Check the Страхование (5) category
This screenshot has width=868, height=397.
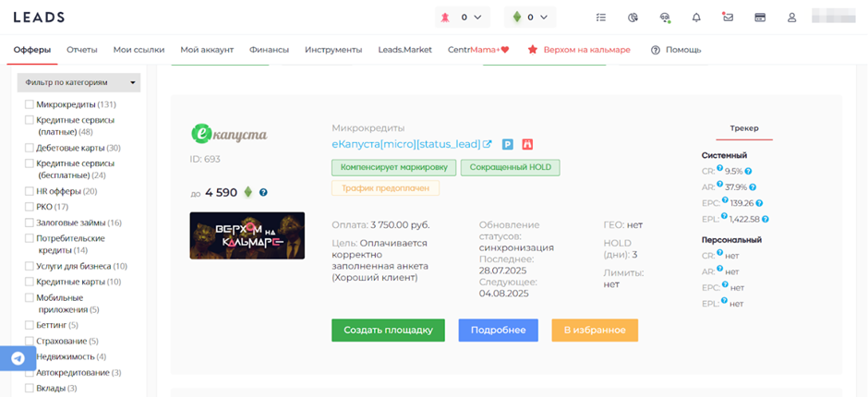pos(30,341)
